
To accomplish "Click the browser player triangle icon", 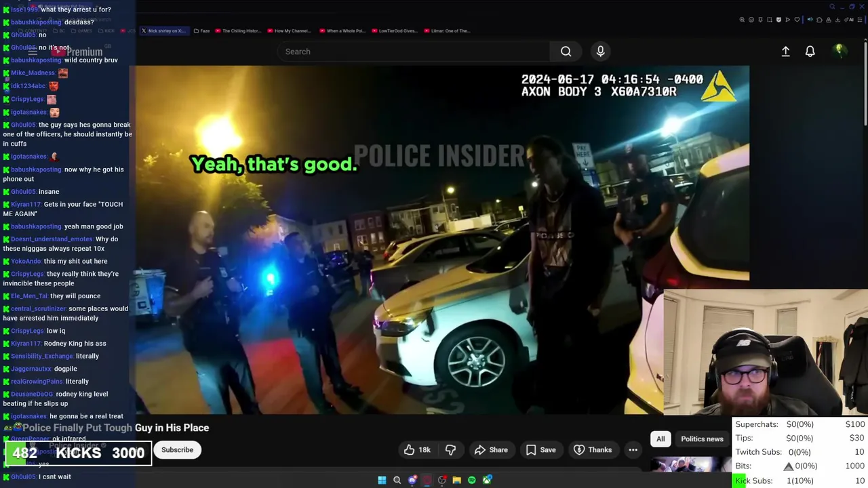I will pyautogui.click(x=787, y=20).
